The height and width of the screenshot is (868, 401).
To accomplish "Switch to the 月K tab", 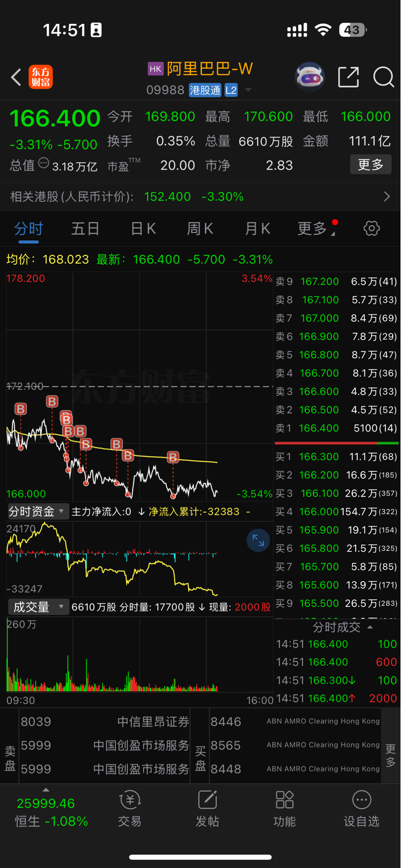I will (257, 228).
